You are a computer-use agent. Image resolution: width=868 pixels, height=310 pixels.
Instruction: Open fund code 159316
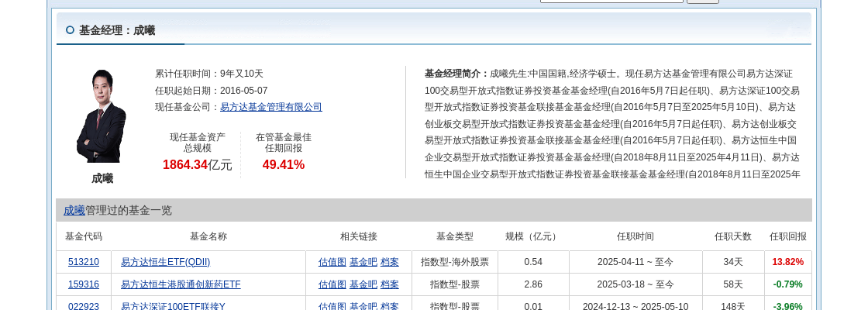[x=84, y=284]
